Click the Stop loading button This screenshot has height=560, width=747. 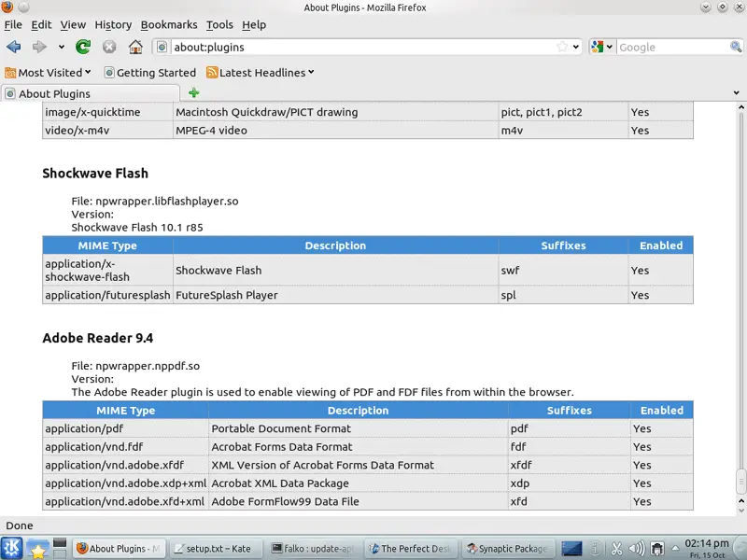tap(109, 47)
